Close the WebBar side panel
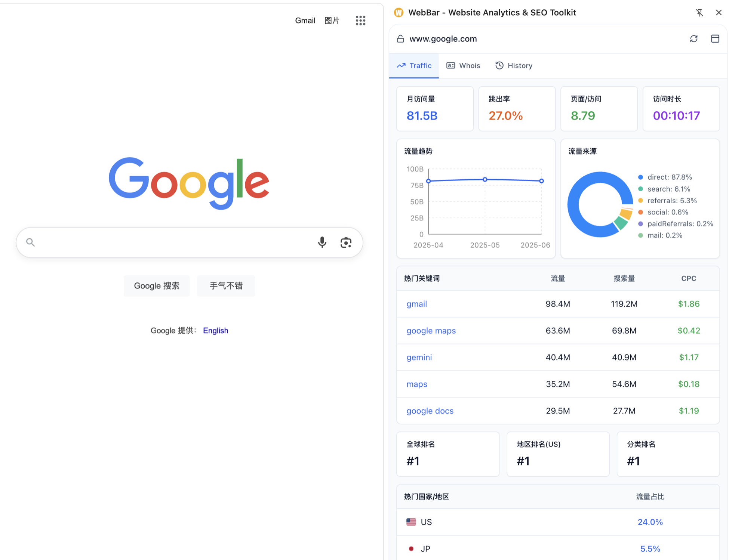The image size is (729, 560). (719, 13)
